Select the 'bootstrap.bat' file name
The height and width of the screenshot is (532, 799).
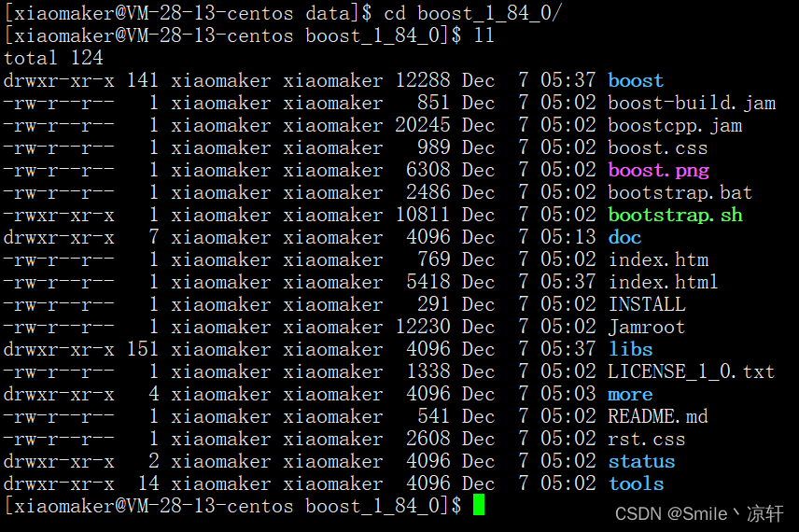click(x=680, y=192)
